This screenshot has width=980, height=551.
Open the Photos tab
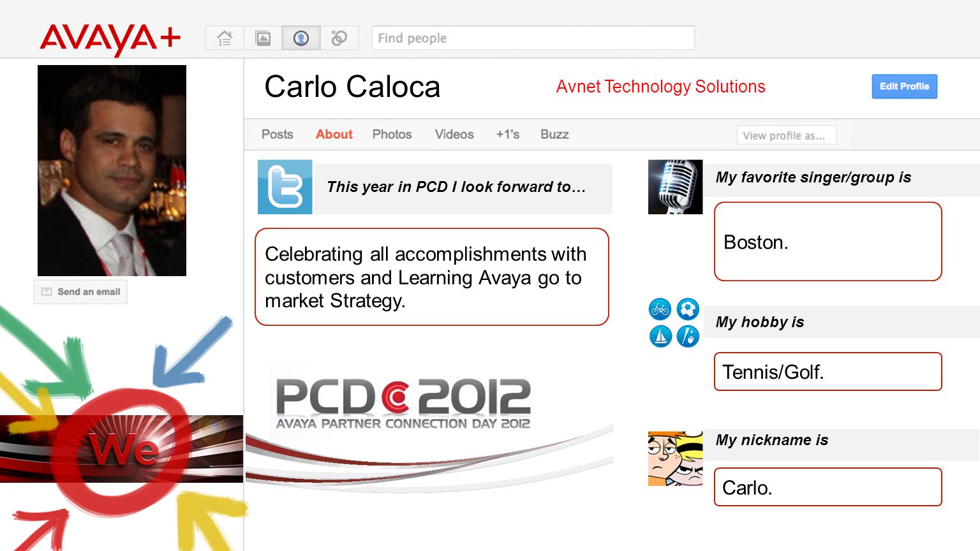(x=392, y=135)
